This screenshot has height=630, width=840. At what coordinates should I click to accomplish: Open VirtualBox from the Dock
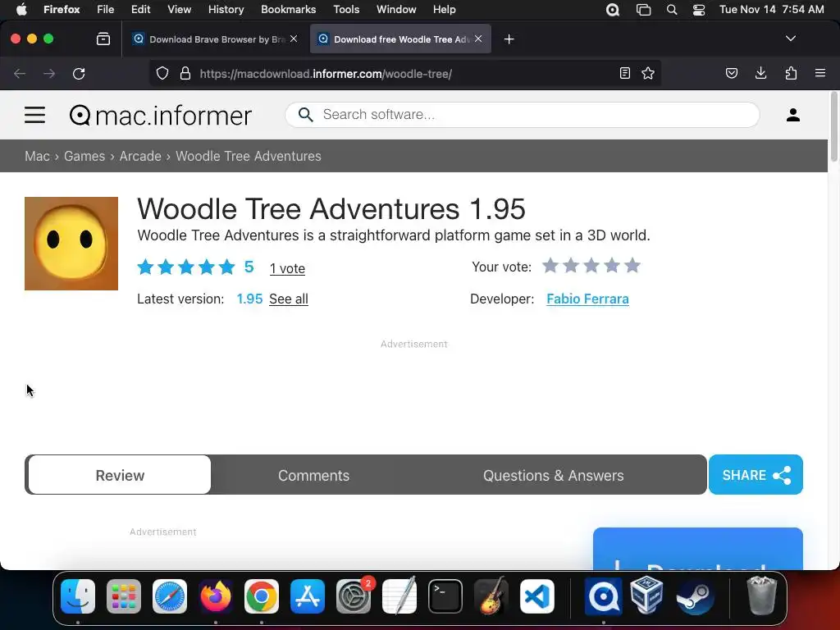647,594
